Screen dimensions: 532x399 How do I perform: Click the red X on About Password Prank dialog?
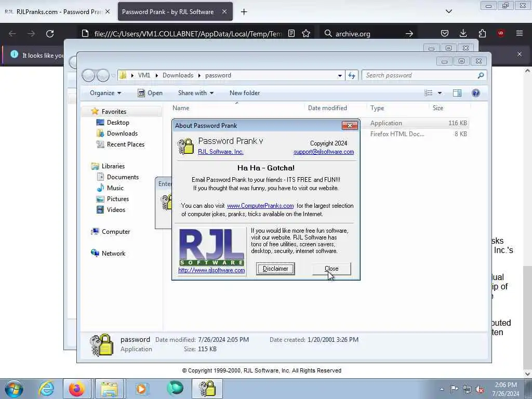point(350,126)
